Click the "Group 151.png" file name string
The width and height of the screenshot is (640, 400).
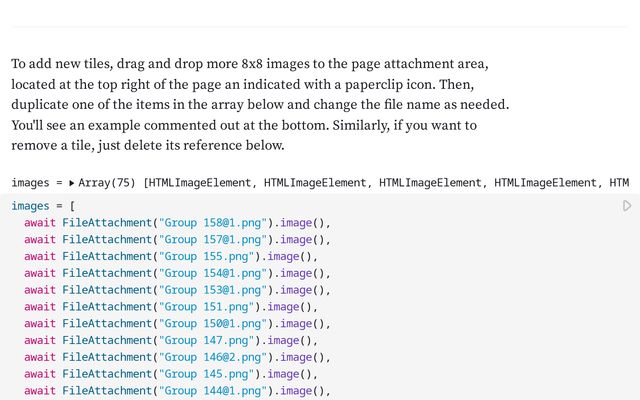[x=203, y=307]
